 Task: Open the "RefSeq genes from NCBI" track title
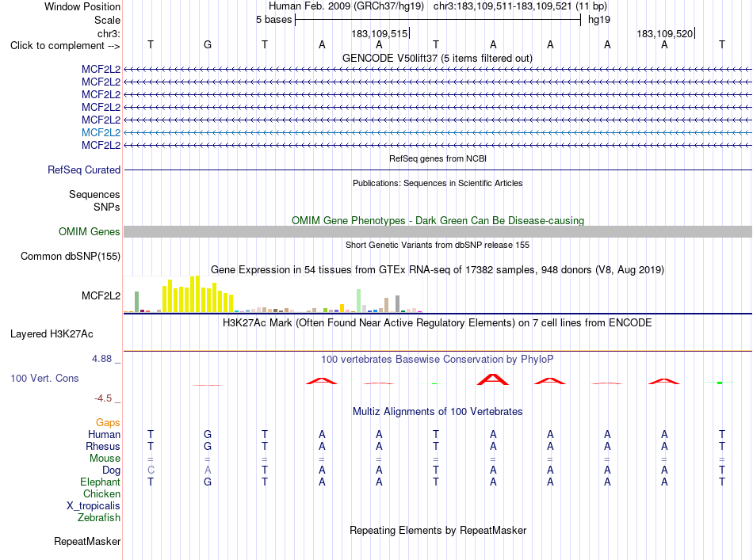click(438, 158)
